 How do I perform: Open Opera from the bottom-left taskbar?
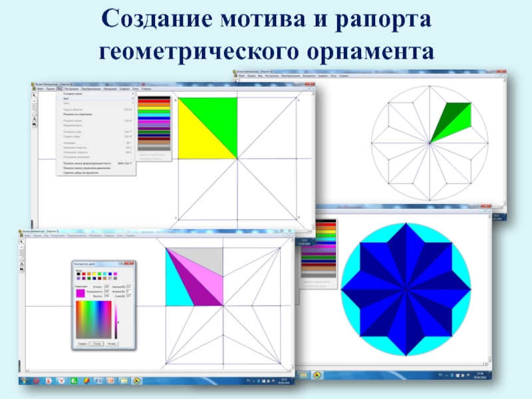36,380
